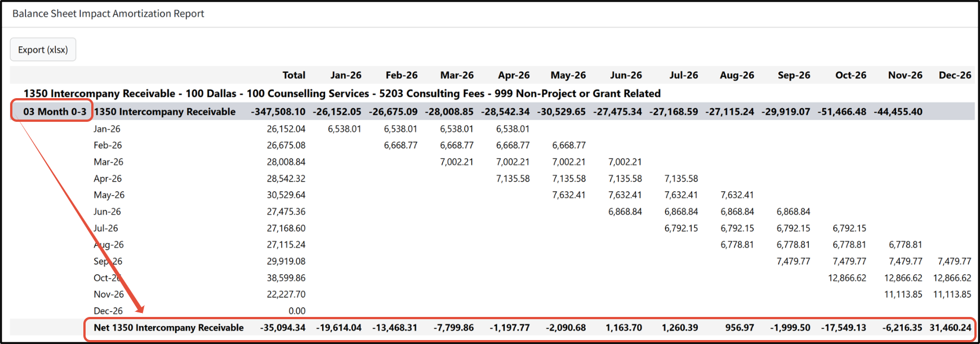980x344 pixels.
Task: Click the 1350 Intercompany Receivable - 100 Dallas group heading
Action: [x=342, y=94]
